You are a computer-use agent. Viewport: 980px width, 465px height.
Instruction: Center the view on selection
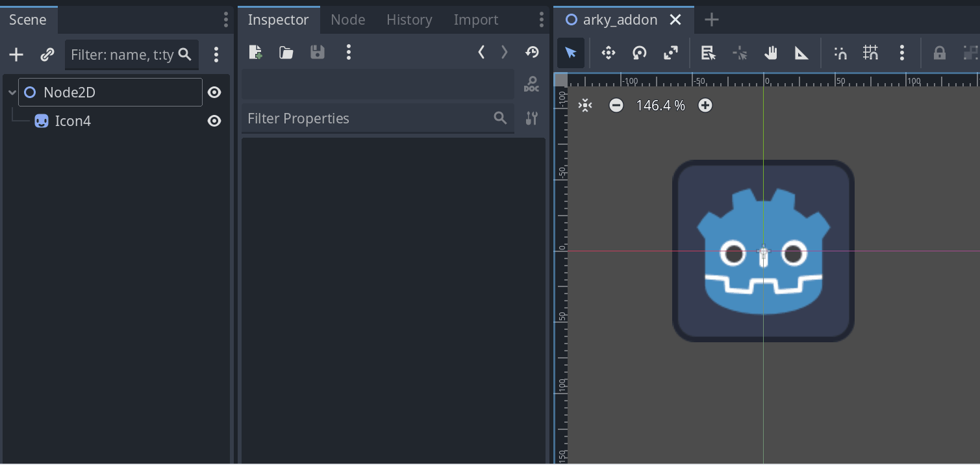585,105
